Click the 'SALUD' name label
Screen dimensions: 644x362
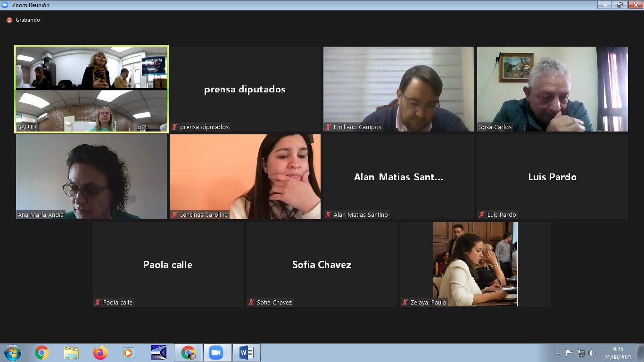coord(27,127)
